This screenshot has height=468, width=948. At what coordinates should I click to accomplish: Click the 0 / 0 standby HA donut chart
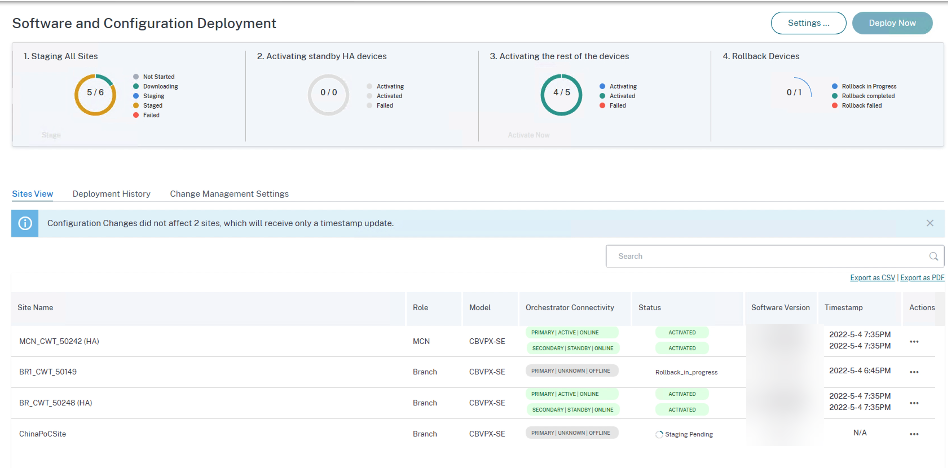(328, 94)
